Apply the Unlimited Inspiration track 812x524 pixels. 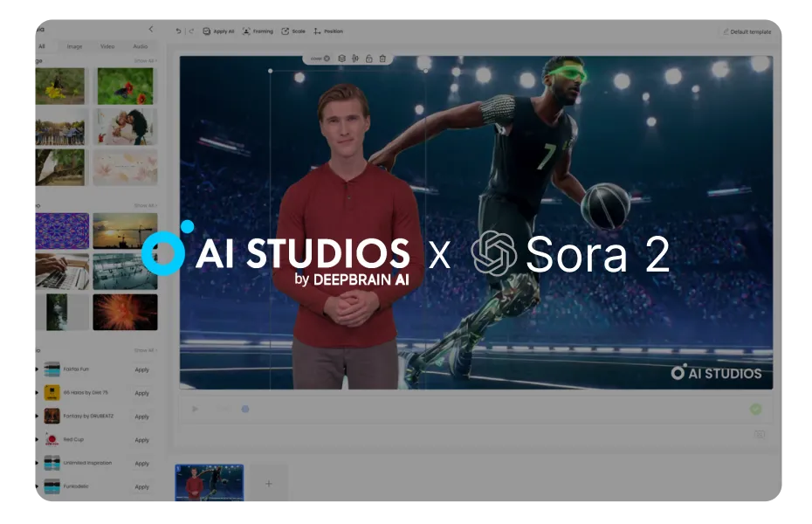142,464
